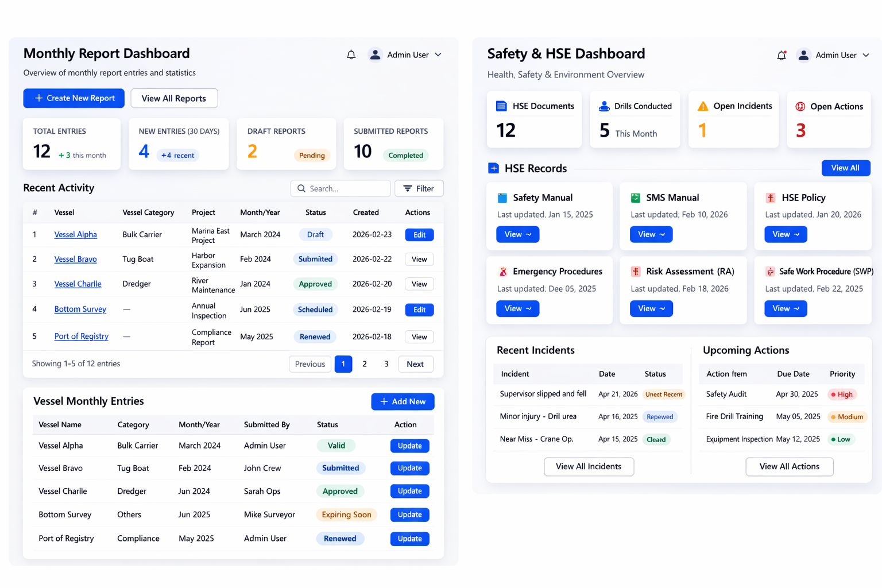Click View All Incidents
Viewport: 882px width, 588px height.
[x=589, y=466]
